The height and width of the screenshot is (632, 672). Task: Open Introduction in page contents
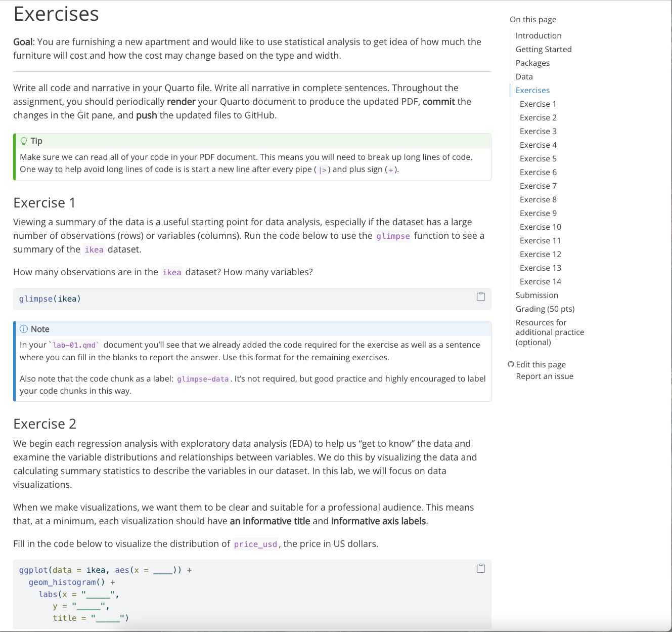pos(538,35)
